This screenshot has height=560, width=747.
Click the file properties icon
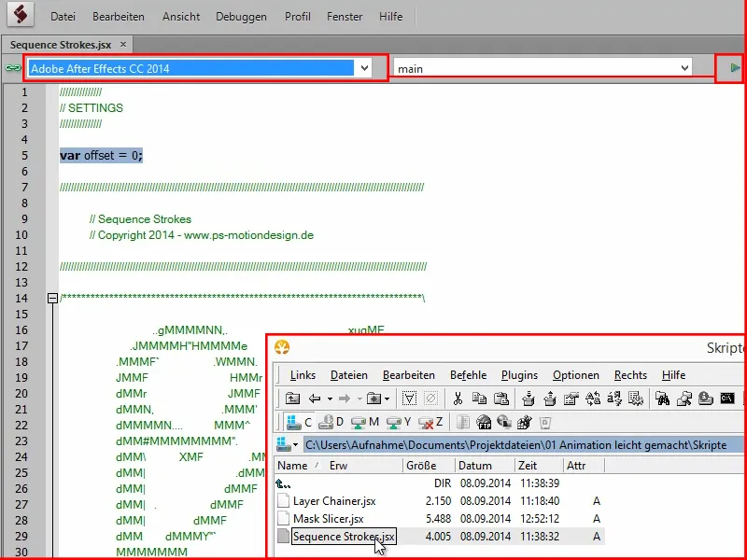click(x=571, y=399)
